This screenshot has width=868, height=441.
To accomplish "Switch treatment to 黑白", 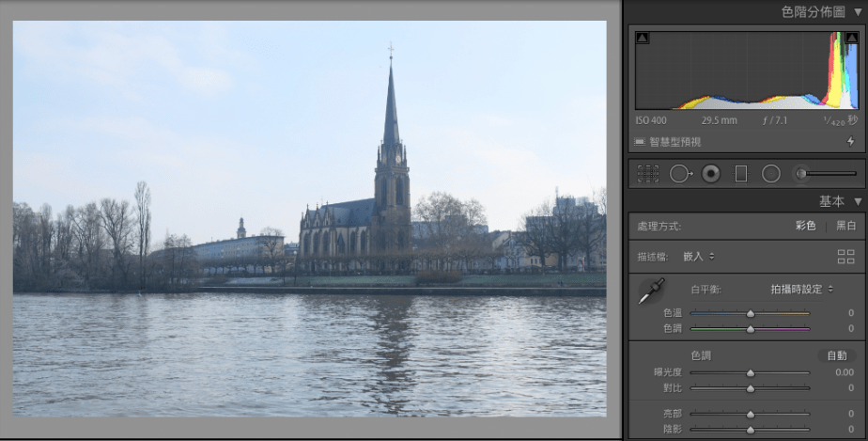I will click(845, 226).
